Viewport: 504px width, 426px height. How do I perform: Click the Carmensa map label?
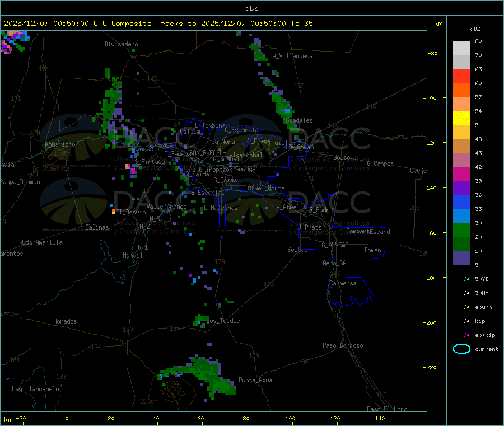click(x=343, y=283)
